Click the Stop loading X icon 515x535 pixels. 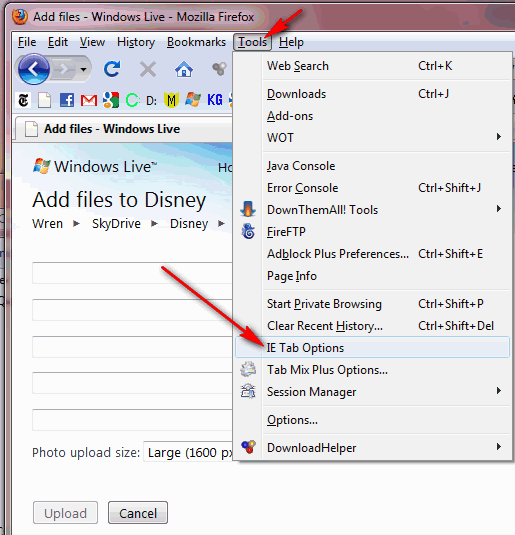[x=148, y=69]
